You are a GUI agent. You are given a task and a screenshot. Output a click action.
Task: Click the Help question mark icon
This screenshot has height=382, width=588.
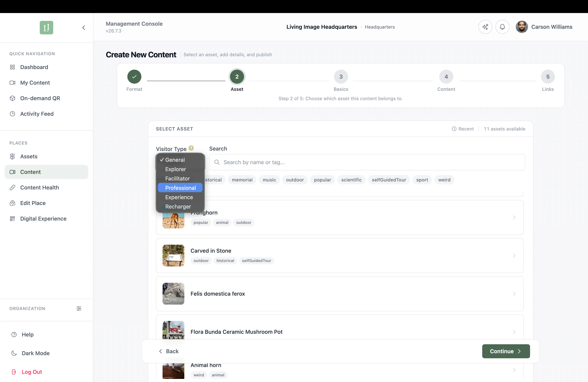click(14, 335)
